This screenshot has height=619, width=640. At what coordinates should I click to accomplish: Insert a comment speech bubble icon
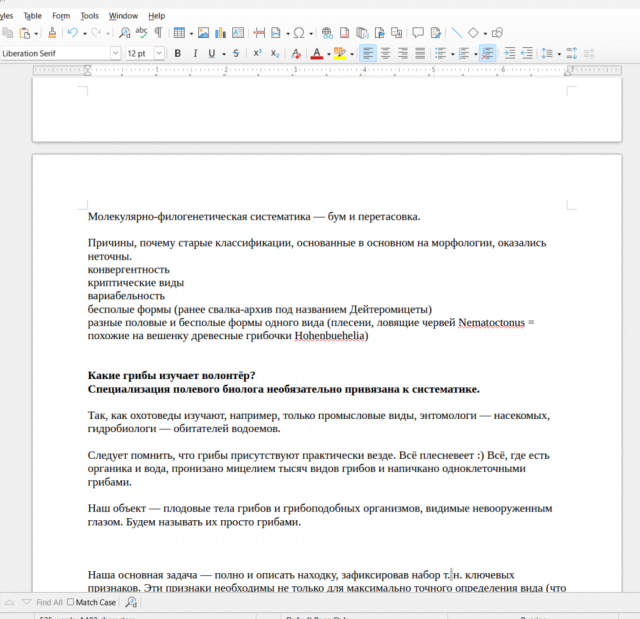pyautogui.click(x=418, y=33)
